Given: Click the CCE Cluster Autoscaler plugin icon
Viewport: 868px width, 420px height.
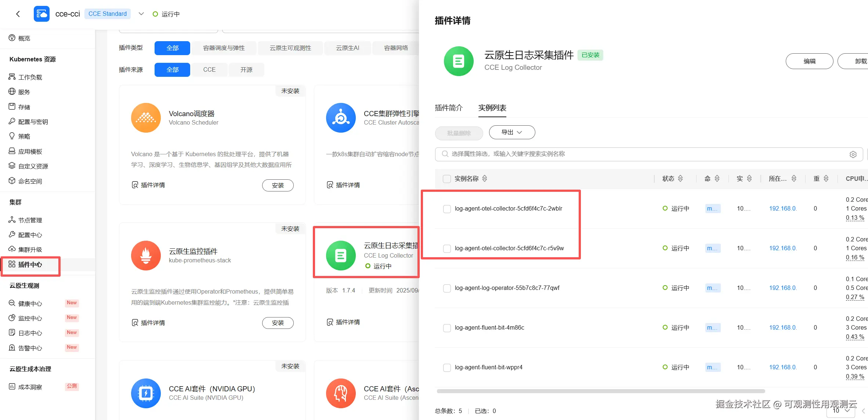Looking at the screenshot, I should [x=341, y=118].
